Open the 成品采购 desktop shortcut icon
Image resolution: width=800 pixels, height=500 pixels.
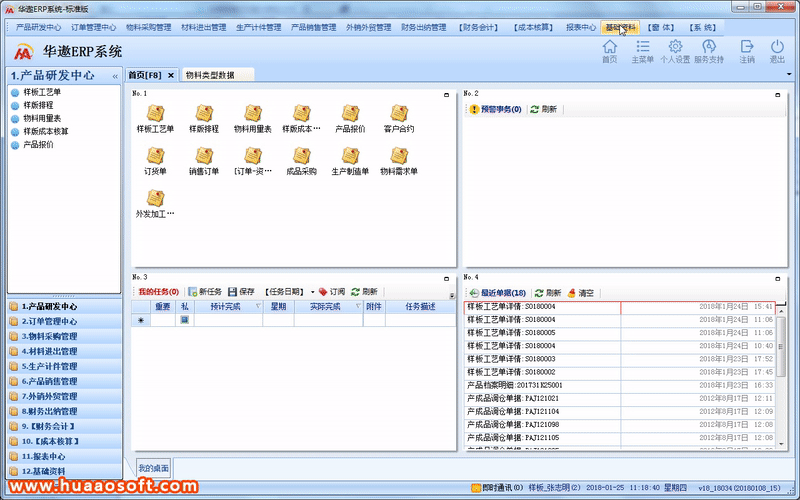click(x=302, y=161)
